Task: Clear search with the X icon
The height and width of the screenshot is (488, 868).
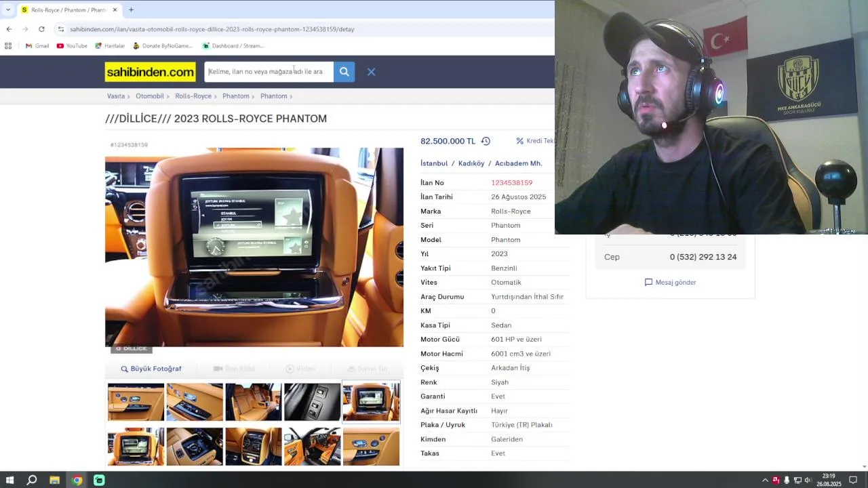Action: (371, 72)
